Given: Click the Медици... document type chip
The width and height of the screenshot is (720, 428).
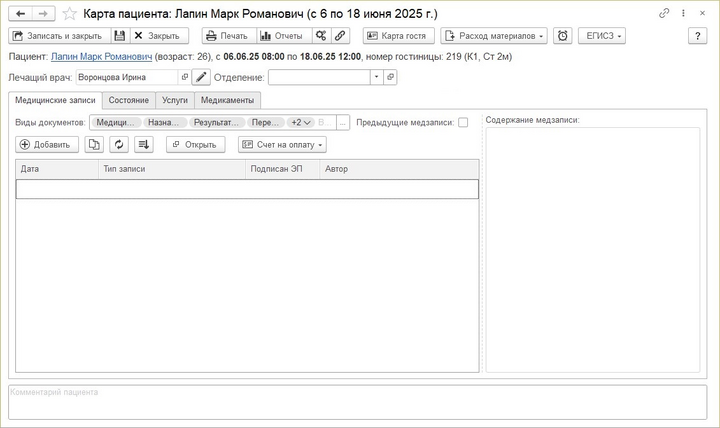Looking at the screenshot, I should coord(116,123).
